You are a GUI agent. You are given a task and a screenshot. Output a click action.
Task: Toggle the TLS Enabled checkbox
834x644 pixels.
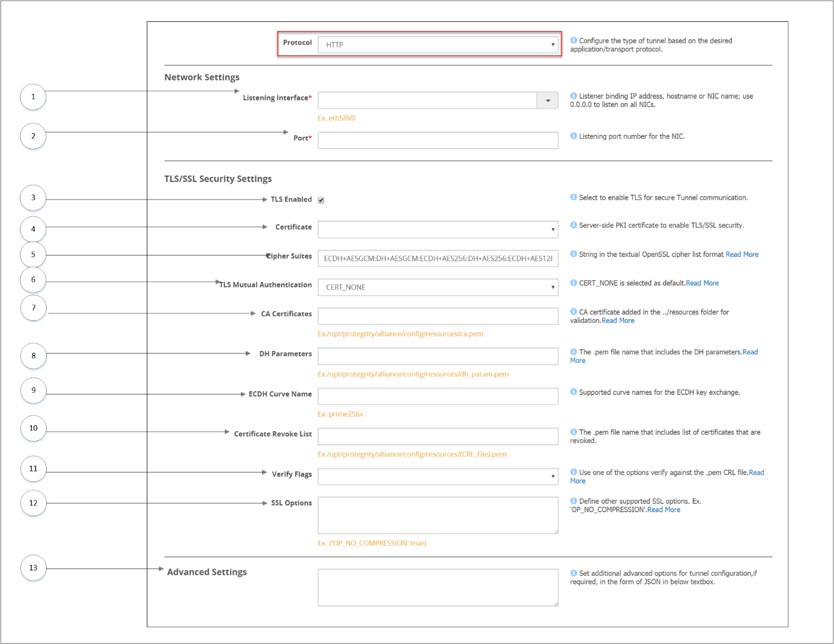321,199
